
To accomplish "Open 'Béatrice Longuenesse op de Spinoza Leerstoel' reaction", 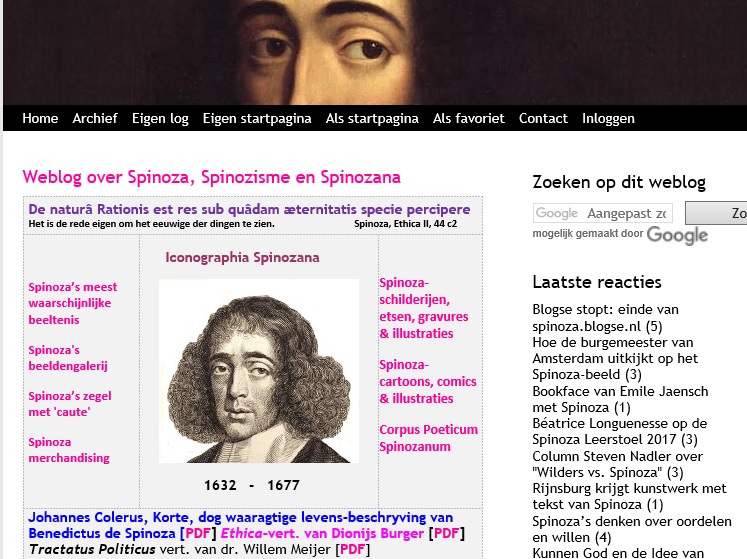I will [620, 431].
